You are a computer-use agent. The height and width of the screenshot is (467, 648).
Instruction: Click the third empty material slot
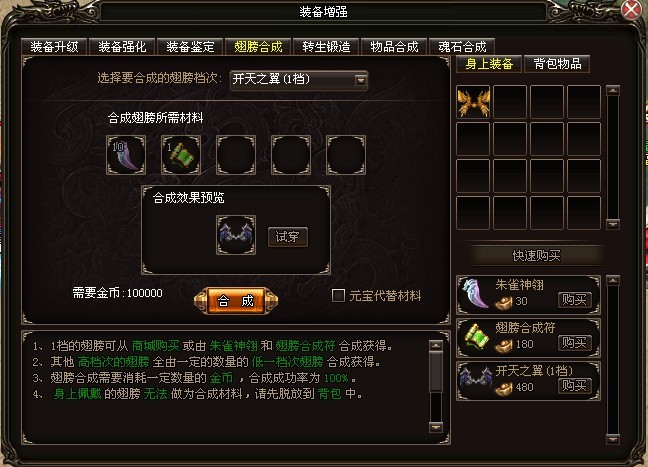[x=236, y=155]
